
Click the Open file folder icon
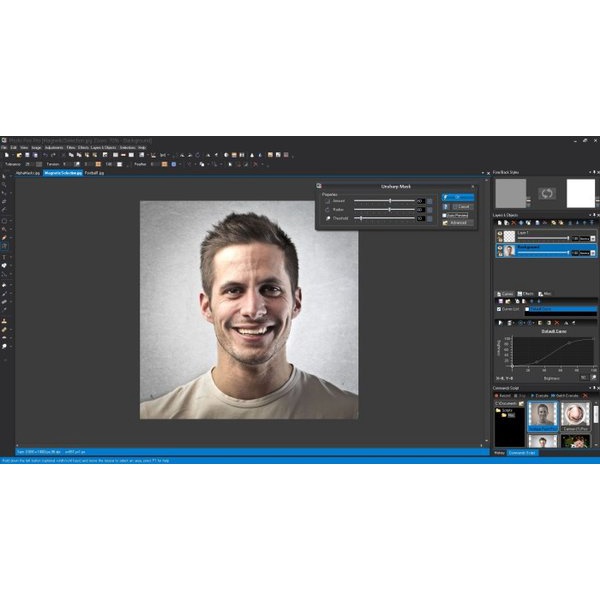coord(19,155)
